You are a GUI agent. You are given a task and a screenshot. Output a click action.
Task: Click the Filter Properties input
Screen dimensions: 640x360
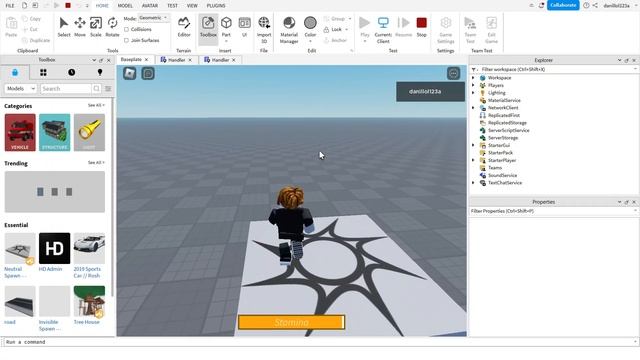553,211
